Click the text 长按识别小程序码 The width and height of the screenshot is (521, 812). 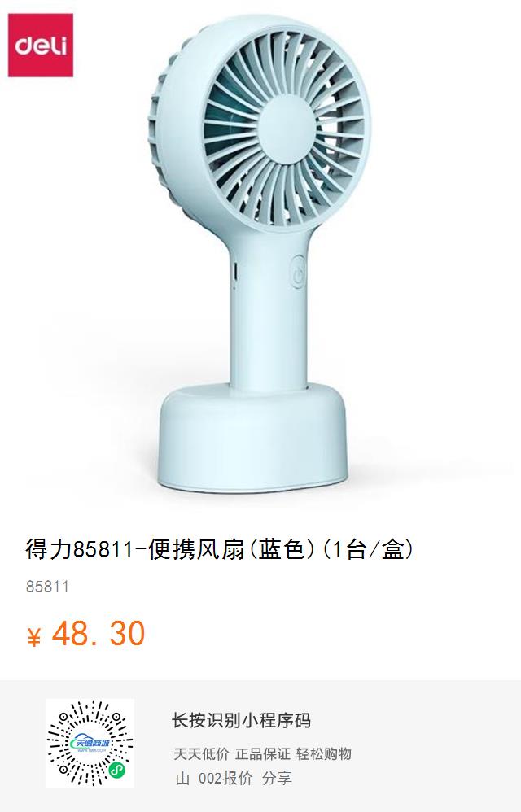241,720
